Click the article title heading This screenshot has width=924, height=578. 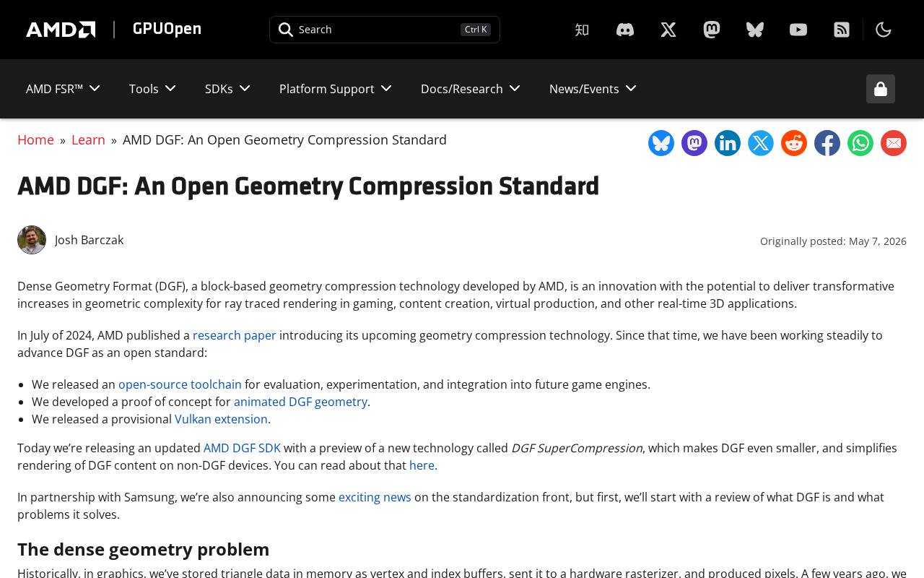308,186
